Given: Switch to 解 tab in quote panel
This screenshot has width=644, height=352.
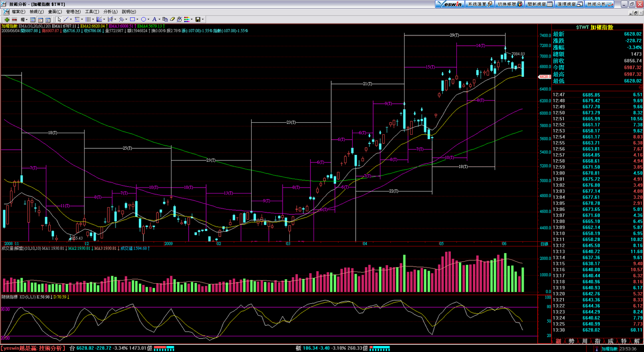Looking at the screenshot, I should coord(637,341).
